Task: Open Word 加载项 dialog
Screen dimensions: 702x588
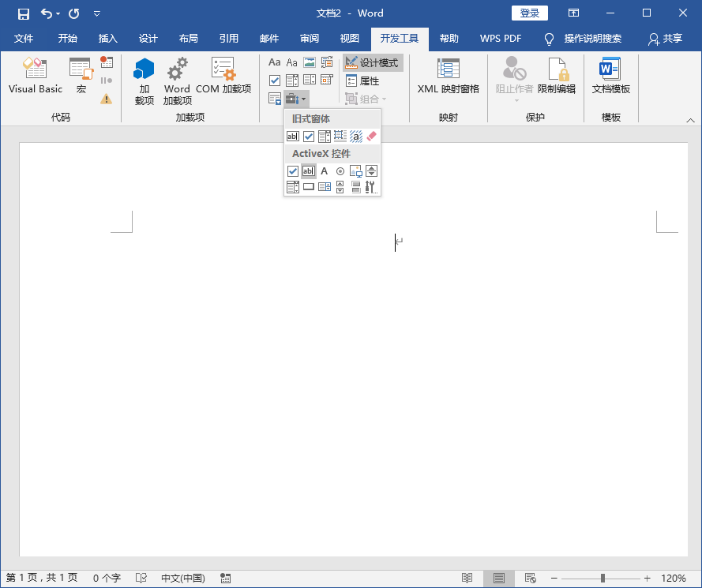Action: pyautogui.click(x=178, y=81)
